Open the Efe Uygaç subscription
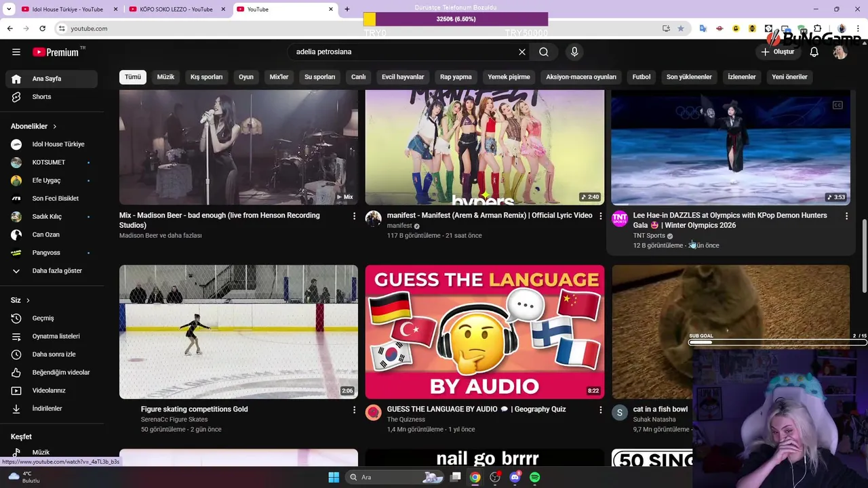 coord(52,180)
